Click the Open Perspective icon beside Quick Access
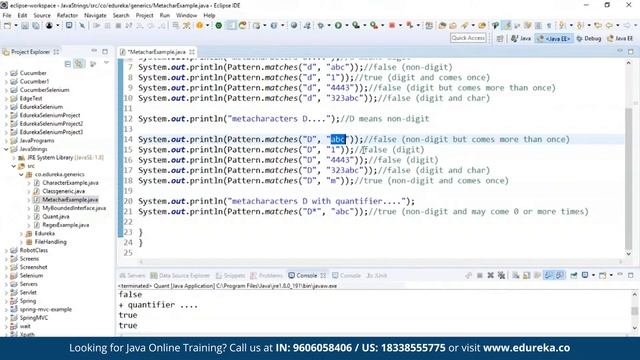Screen dimensions: 640x360 click(500, 38)
